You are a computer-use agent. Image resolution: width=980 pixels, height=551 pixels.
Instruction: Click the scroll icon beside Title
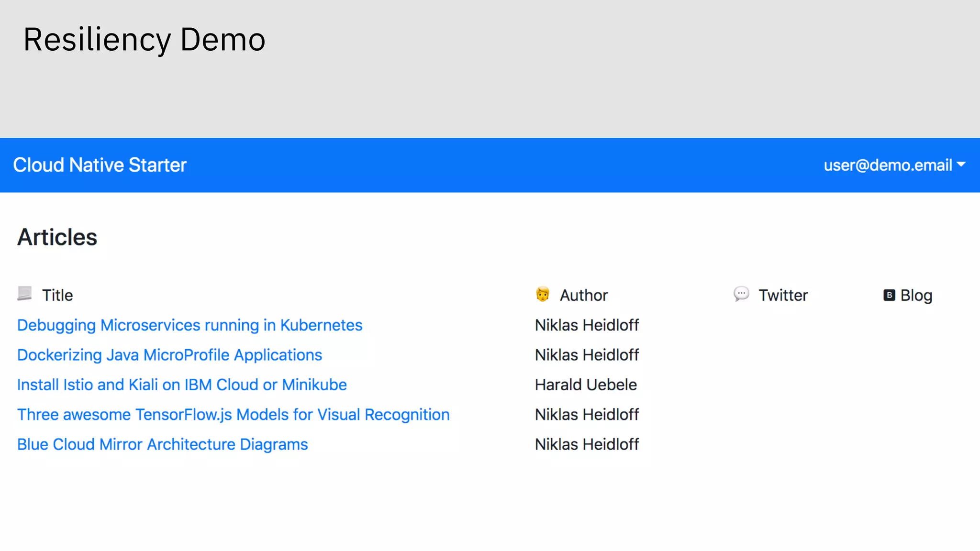[x=24, y=293]
